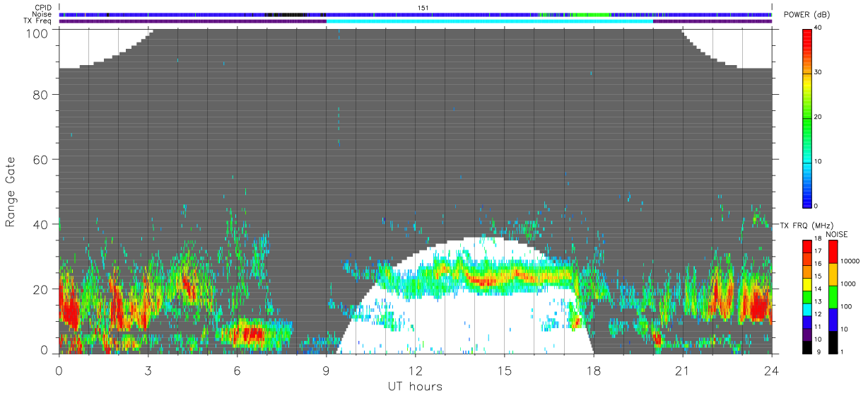Click the 'Range Gate' y-axis title
868x401 pixels.
coord(11,192)
